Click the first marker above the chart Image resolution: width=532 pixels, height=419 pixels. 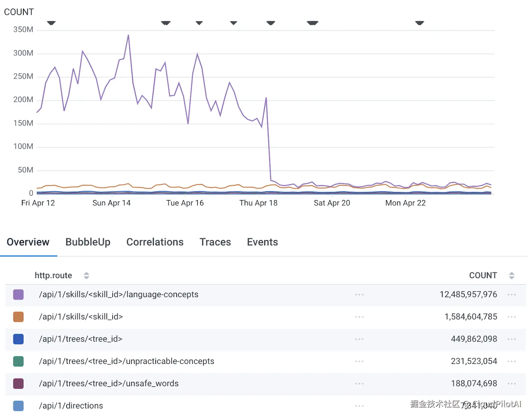(x=51, y=23)
